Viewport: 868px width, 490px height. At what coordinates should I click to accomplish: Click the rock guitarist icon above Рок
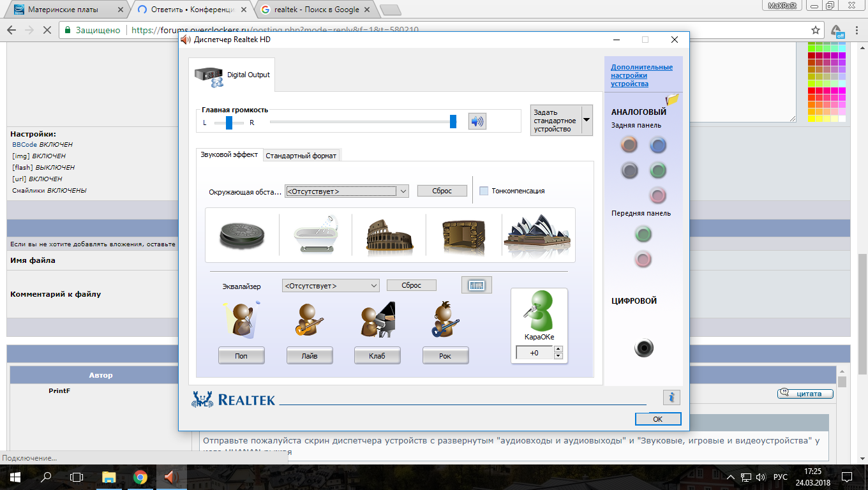445,320
